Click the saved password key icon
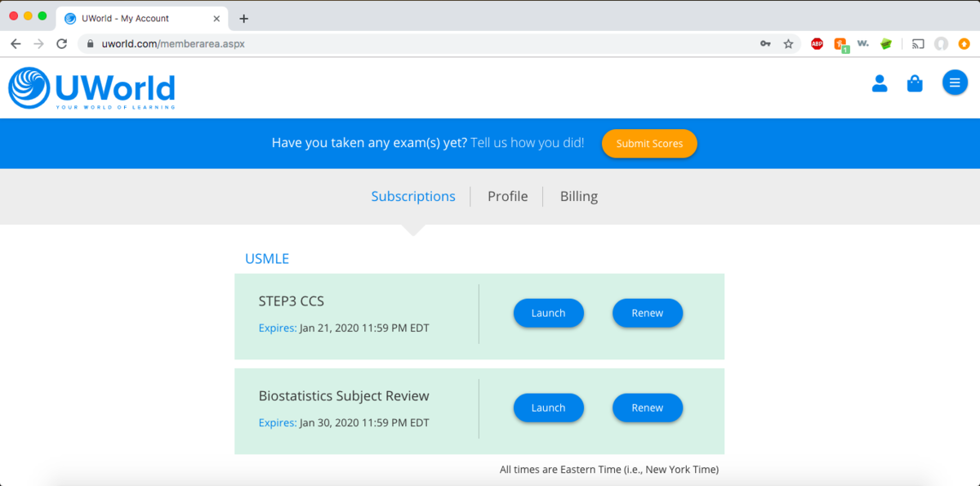Viewport: 980px width, 486px height. click(765, 44)
